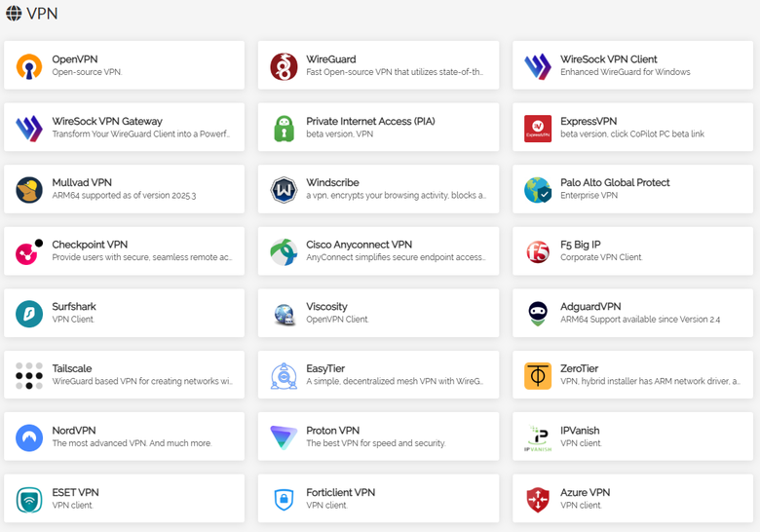Screen dimensions: 760x532
Task: Click the Proton VPN triangle icon
Action: (284, 437)
